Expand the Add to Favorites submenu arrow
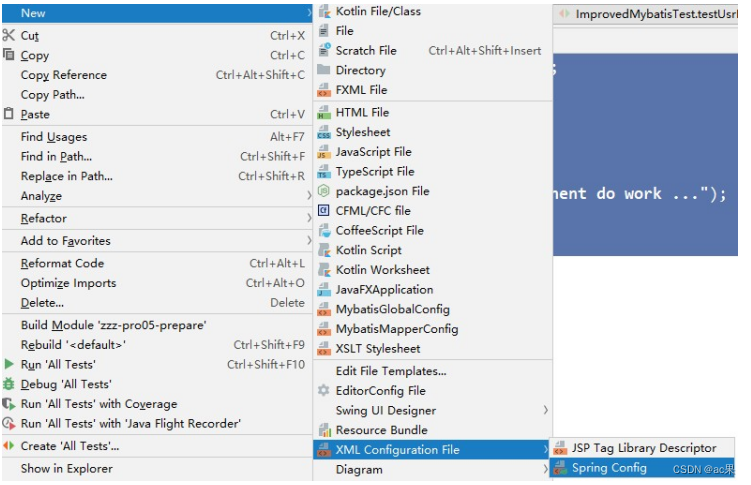 pos(309,241)
